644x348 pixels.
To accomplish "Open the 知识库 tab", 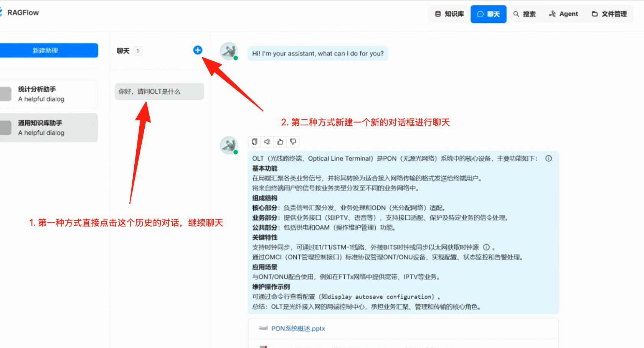I will pos(449,14).
